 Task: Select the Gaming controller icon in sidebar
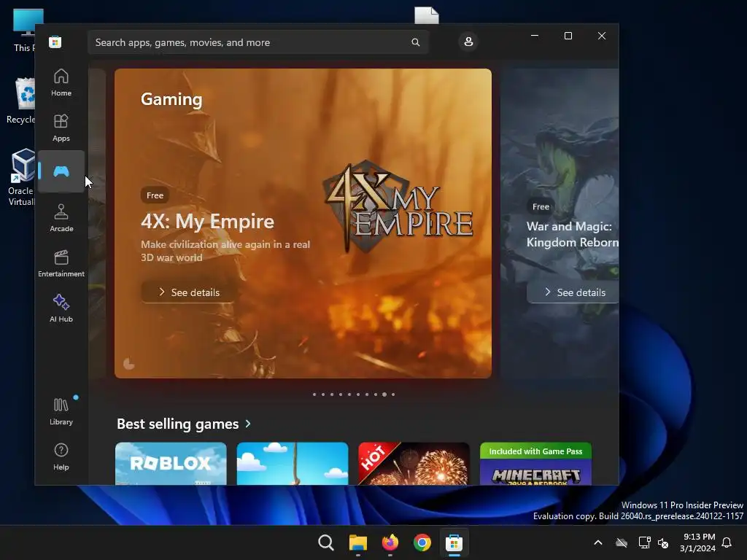[x=61, y=171]
